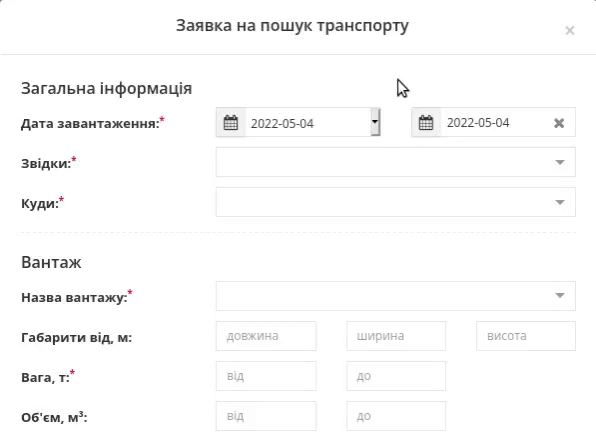Click weight 'до' maximum field
This screenshot has width=596, height=438.
click(396, 376)
